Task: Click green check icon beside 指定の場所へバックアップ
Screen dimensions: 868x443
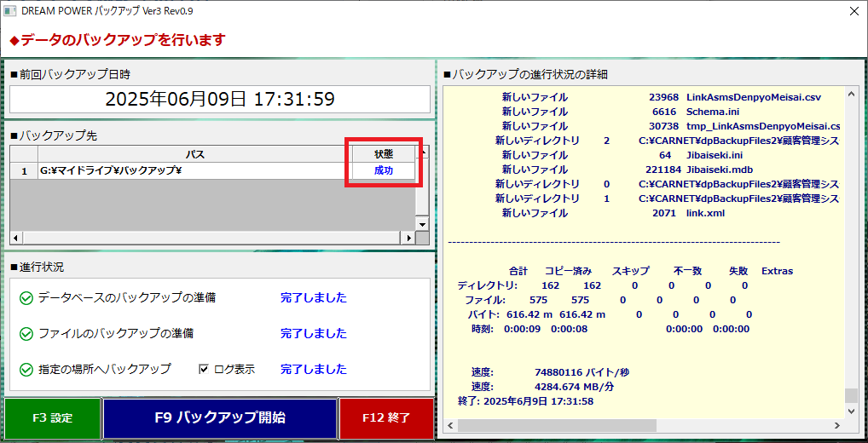Action: tap(26, 370)
